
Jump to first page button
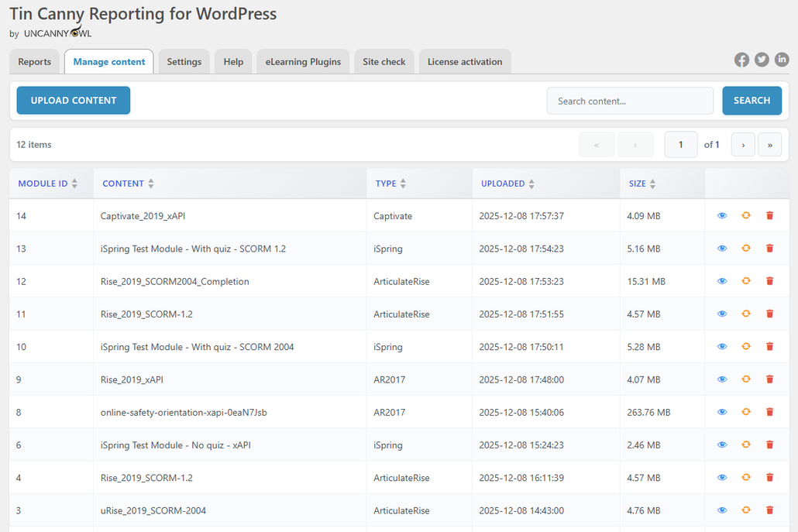tap(597, 145)
